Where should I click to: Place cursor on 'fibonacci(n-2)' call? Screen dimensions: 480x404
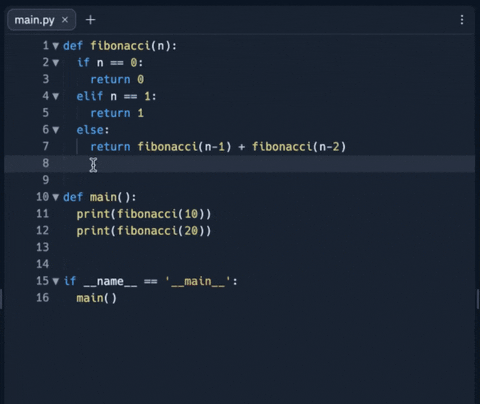coord(299,146)
